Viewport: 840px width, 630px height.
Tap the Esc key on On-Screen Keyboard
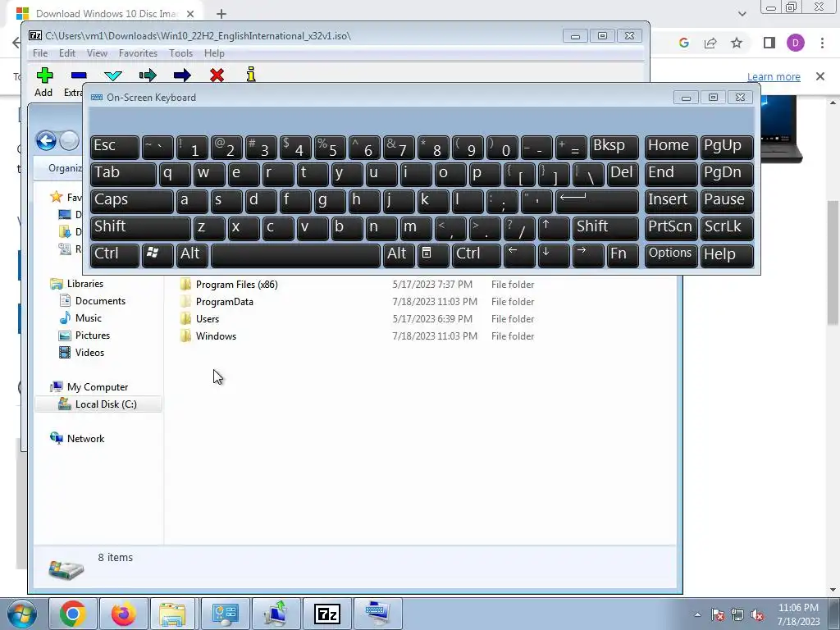115,147
